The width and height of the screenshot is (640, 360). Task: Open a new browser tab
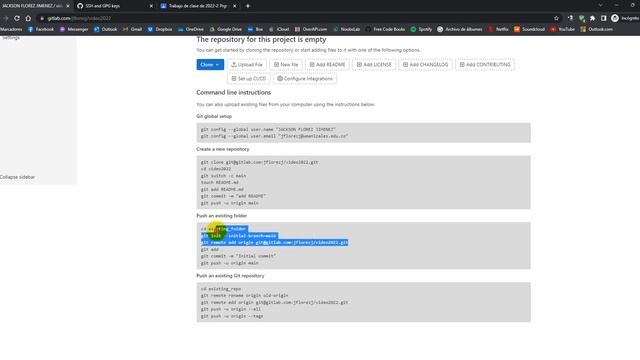[x=248, y=6]
